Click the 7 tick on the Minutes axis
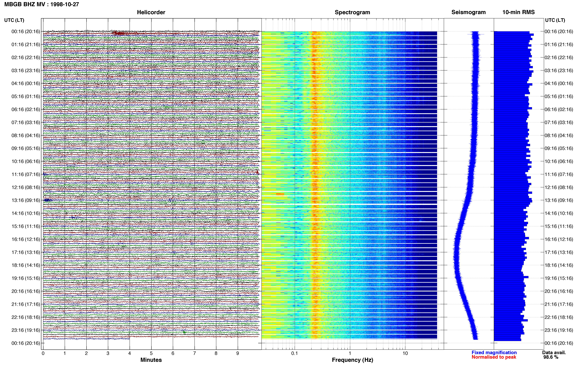 click(x=195, y=353)
